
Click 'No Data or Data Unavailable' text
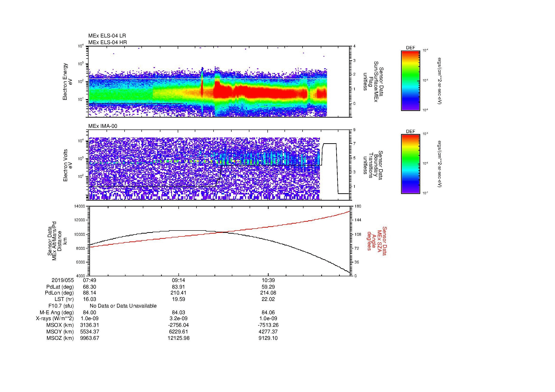(123, 306)
